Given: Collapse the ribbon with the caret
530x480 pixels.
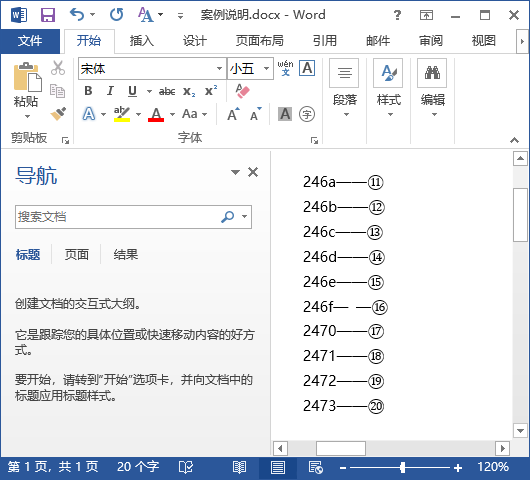Looking at the screenshot, I should (514, 140).
